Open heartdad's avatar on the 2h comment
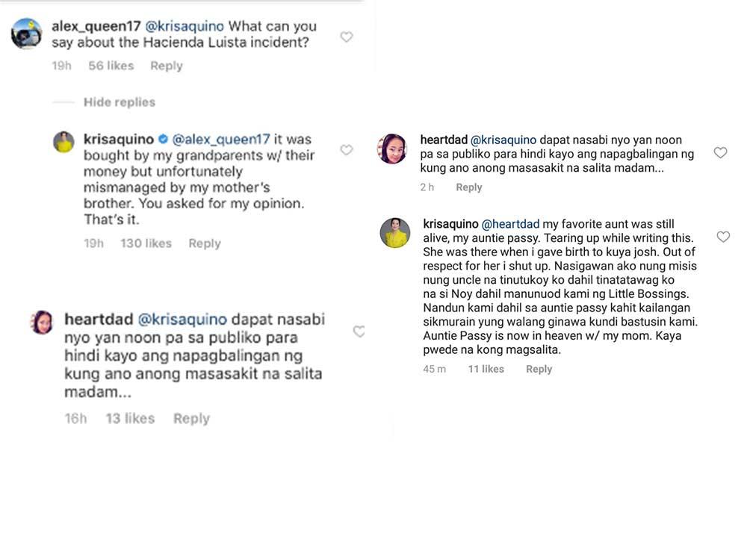 [x=392, y=149]
